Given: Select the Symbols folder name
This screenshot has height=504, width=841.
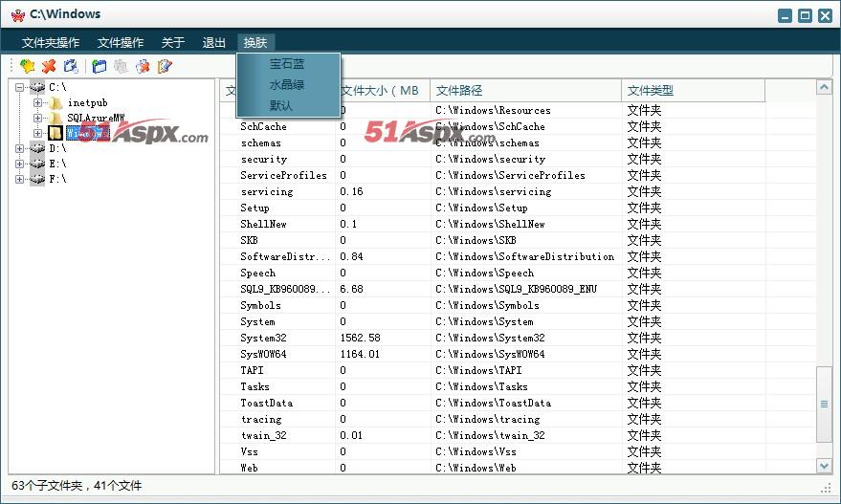Looking at the screenshot, I should (x=260, y=305).
